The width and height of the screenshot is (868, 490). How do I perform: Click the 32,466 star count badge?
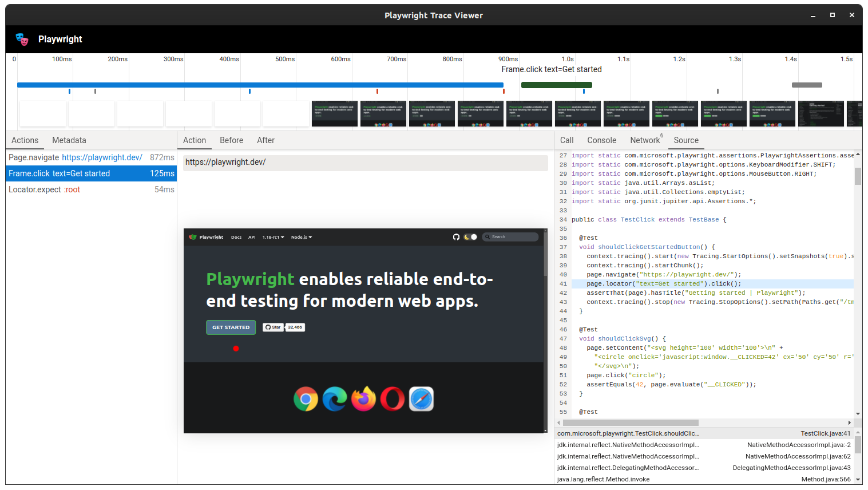pyautogui.click(x=295, y=327)
